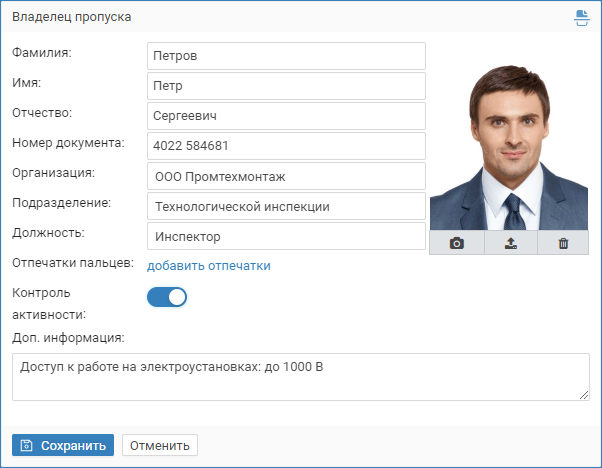Upload a photo using the upload icon
602x468 pixels.
tap(510, 243)
